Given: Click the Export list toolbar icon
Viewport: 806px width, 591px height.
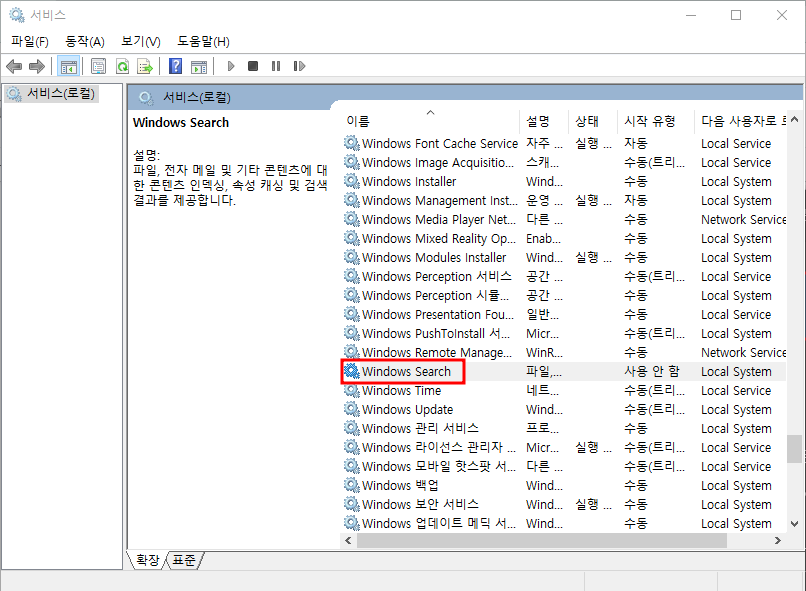Looking at the screenshot, I should [145, 66].
